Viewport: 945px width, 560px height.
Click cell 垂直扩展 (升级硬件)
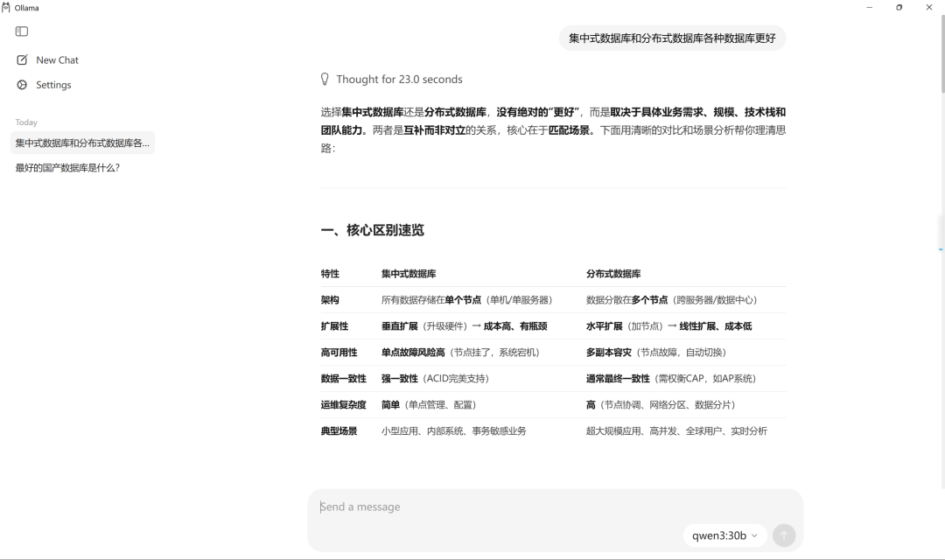464,326
